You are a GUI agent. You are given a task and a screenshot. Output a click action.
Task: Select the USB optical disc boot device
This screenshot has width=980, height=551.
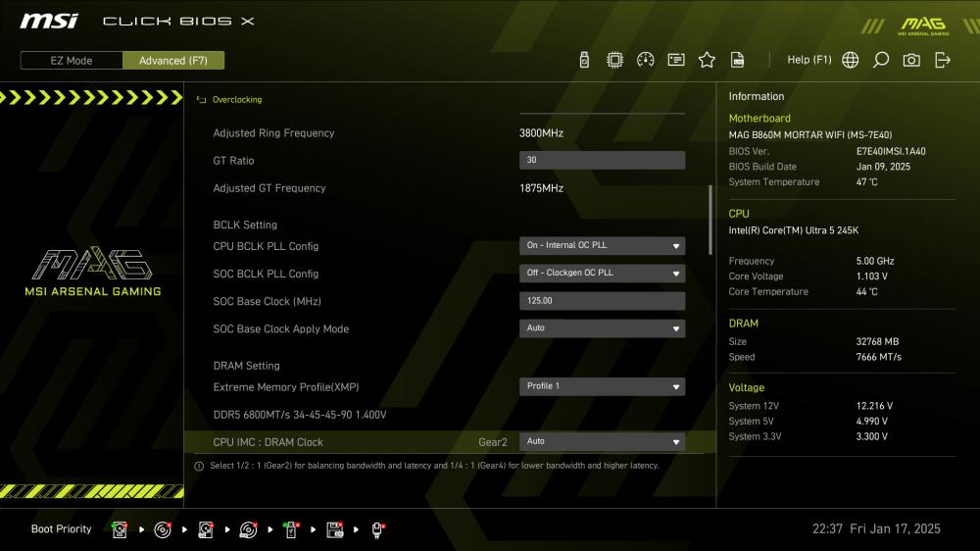pos(248,529)
